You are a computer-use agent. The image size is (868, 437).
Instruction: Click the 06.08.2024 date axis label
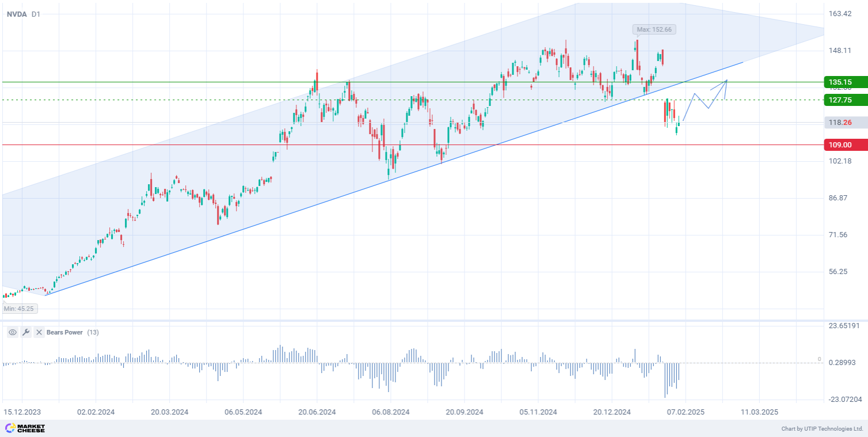point(390,412)
